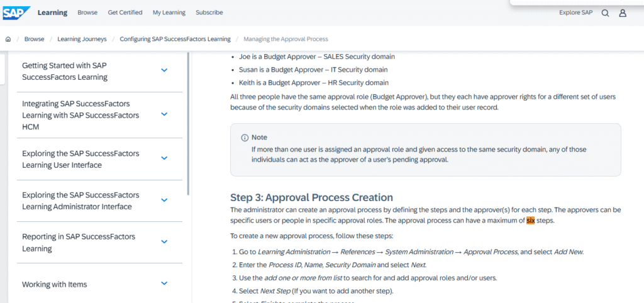Screen dimensions: 644x303
Task: Click the home breadcrumb icon
Action: (8, 39)
